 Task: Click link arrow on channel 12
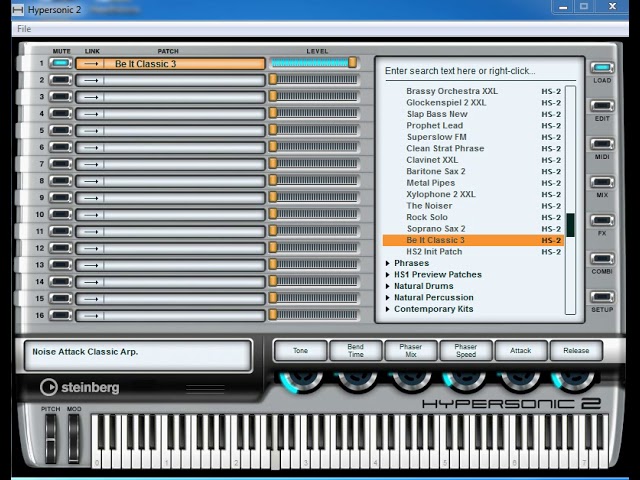(x=91, y=248)
